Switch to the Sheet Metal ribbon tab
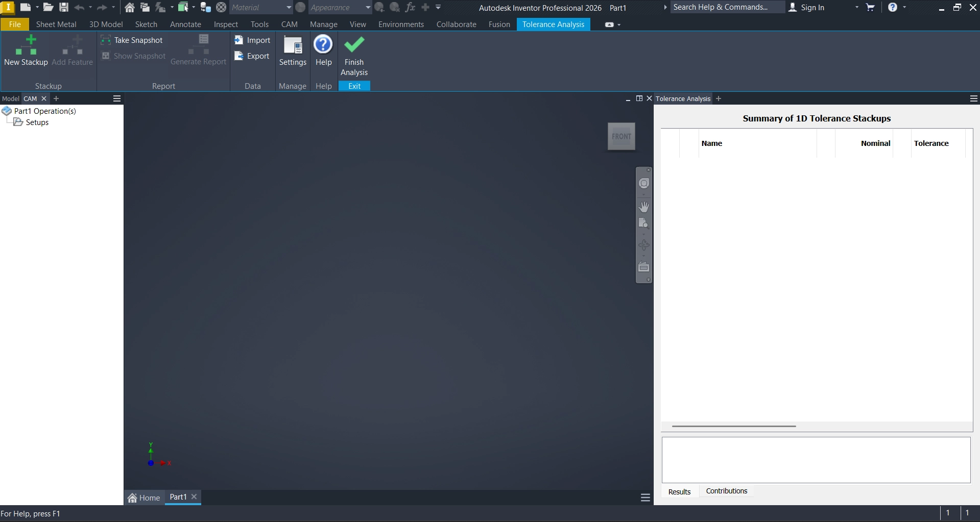Image resolution: width=980 pixels, height=522 pixels. [x=56, y=24]
